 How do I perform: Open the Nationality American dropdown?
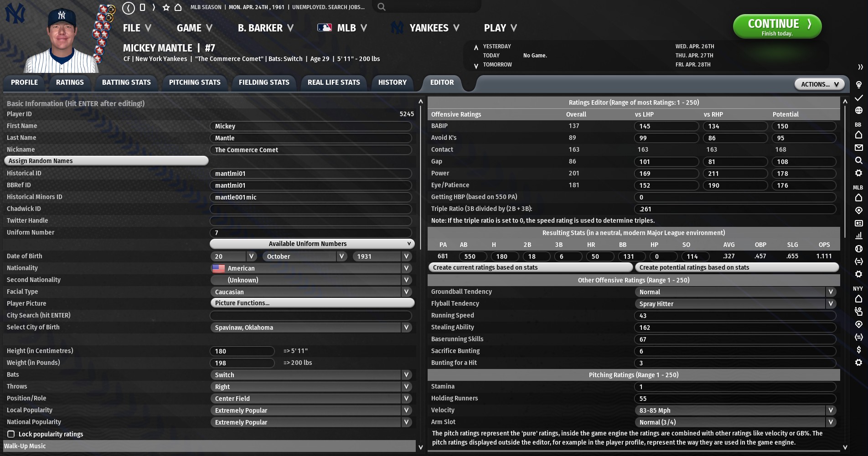312,268
